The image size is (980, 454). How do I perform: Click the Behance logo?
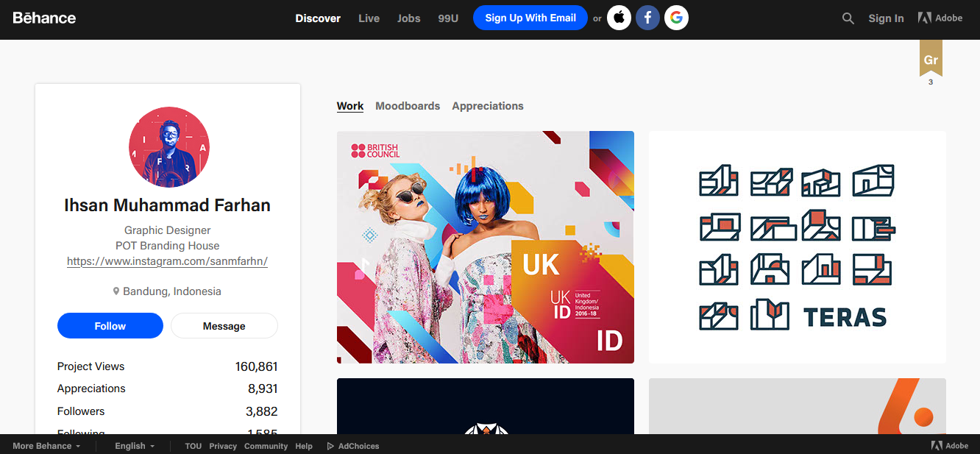coord(44,18)
